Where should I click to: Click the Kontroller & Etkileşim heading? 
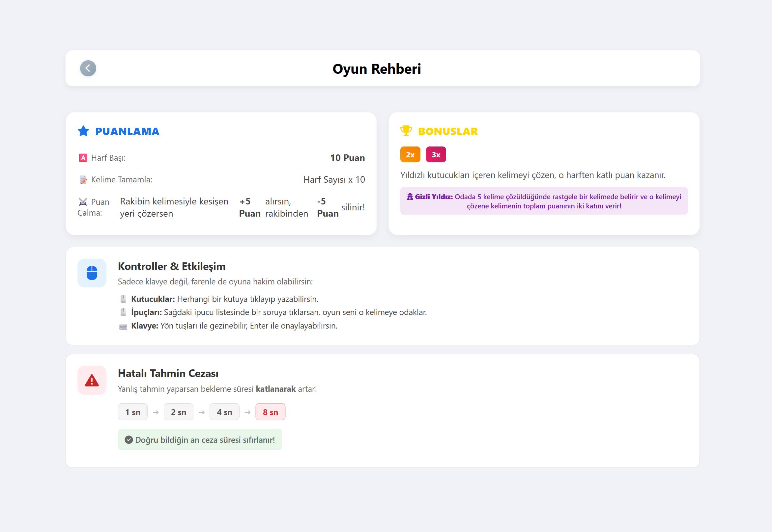tap(171, 266)
